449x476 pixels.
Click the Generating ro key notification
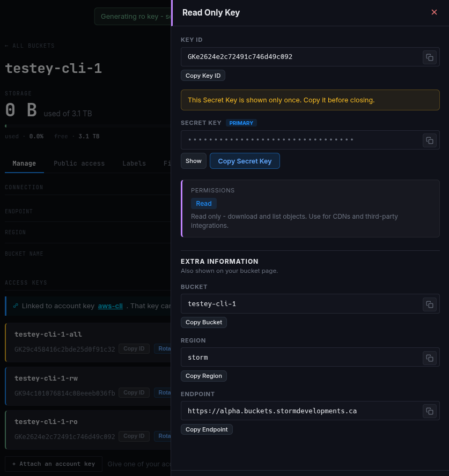pos(133,17)
